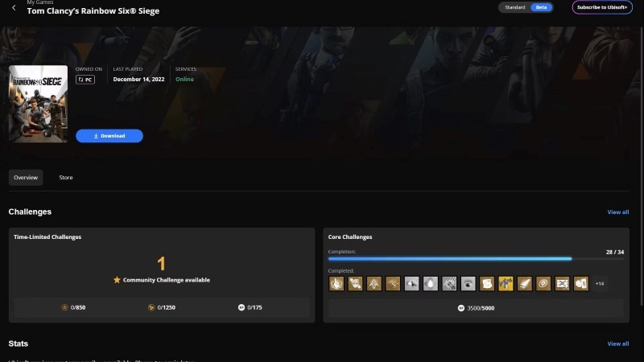
Task: Open the My Games breadcrumb
Action: (x=40, y=2)
